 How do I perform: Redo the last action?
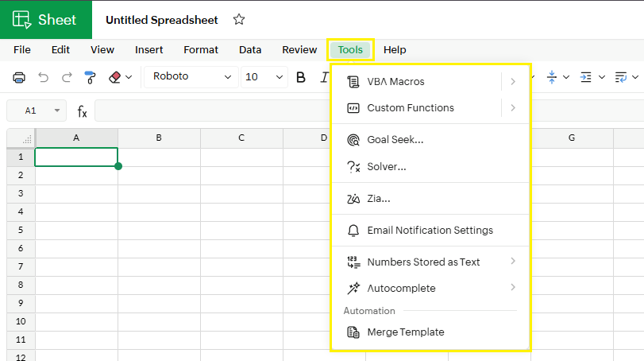(x=67, y=77)
